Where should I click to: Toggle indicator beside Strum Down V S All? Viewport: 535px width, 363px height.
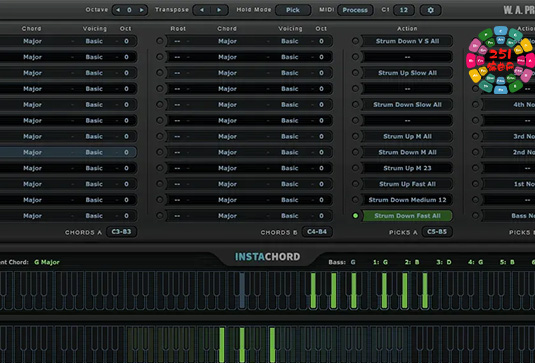pos(355,41)
